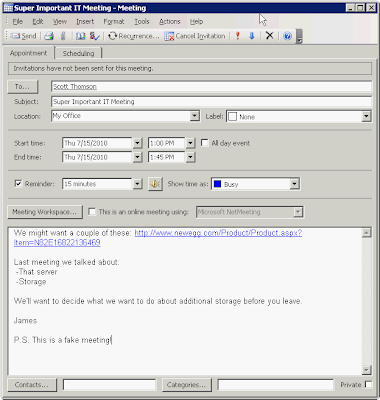Click 'P.S. This is a fake meeting' text
This screenshot has height=400, width=380.
point(62,340)
